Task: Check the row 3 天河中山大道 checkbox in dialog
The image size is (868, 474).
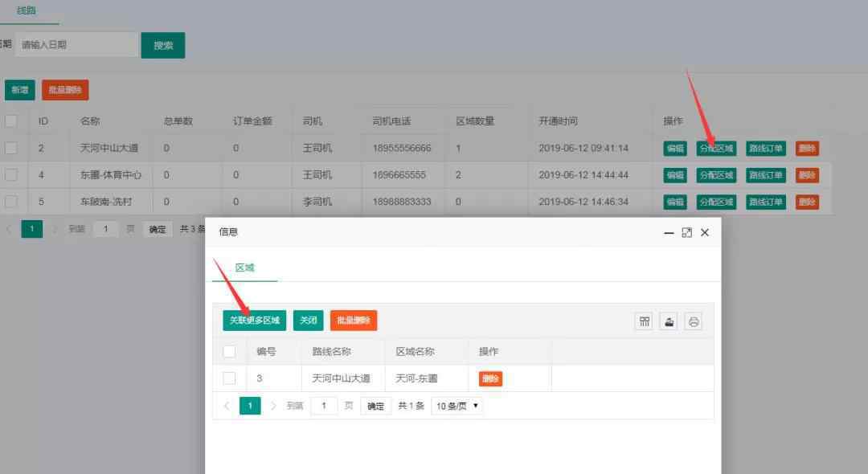Action: (229, 378)
